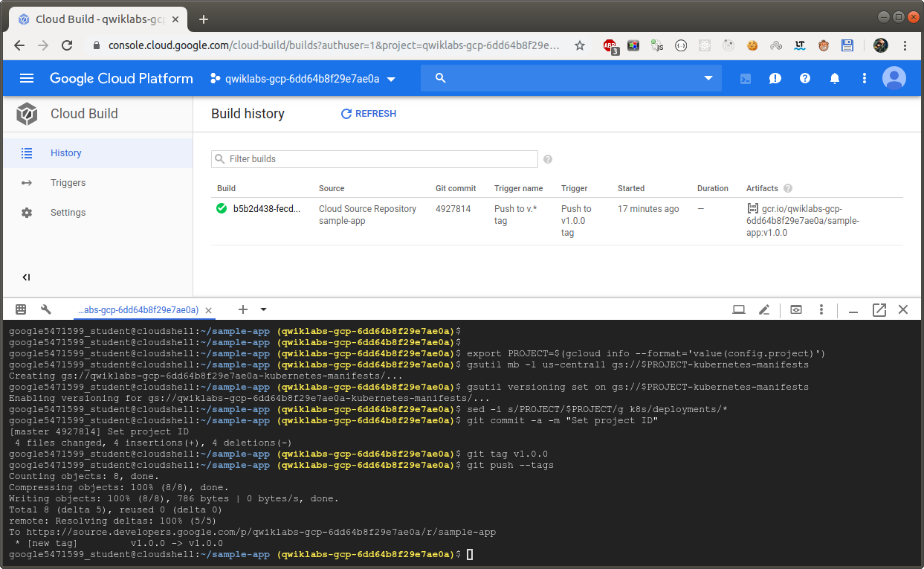Click the Cloud Shell terminal prompt cursor
924x569 pixels.
(470, 555)
